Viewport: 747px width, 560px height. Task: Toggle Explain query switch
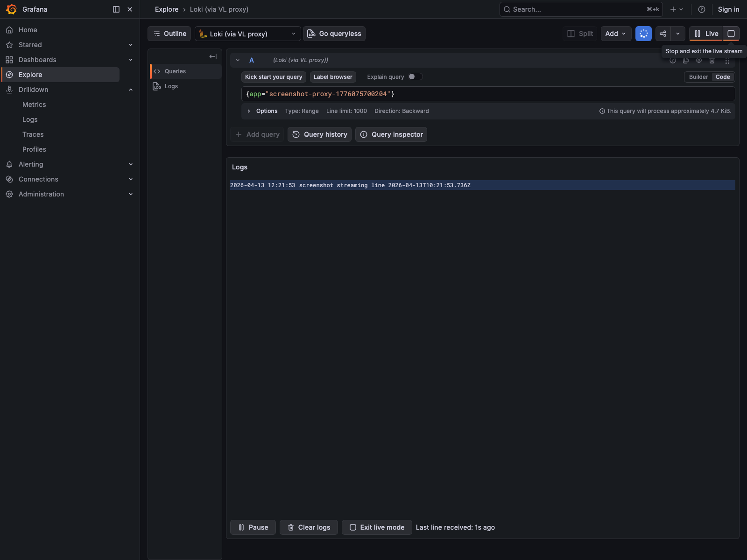(416, 77)
